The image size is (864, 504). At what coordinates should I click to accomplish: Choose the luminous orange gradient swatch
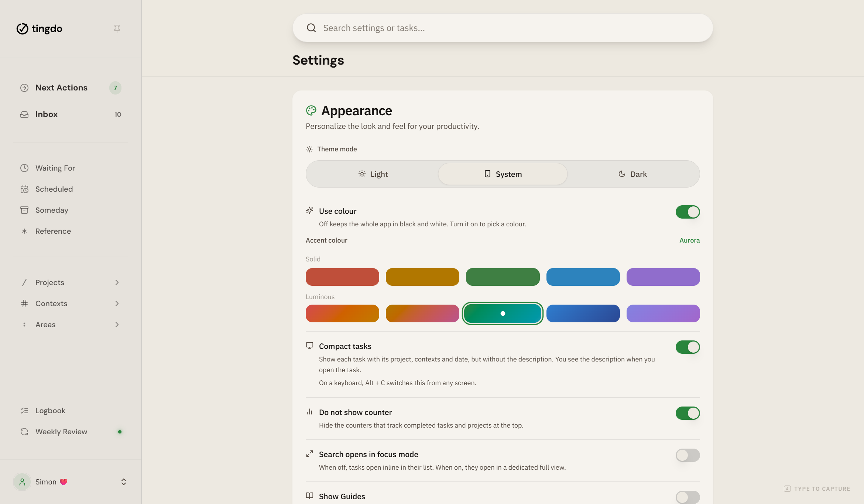tap(342, 313)
